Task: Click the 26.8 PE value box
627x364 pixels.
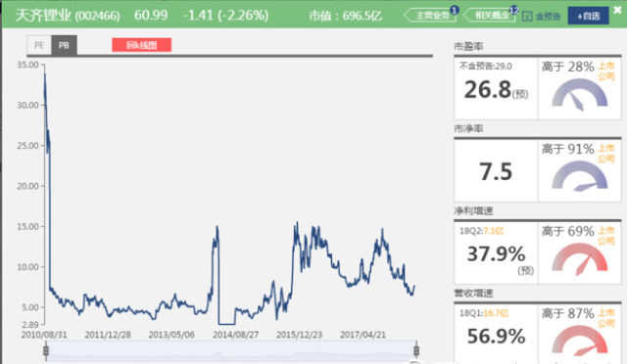Action: point(496,88)
